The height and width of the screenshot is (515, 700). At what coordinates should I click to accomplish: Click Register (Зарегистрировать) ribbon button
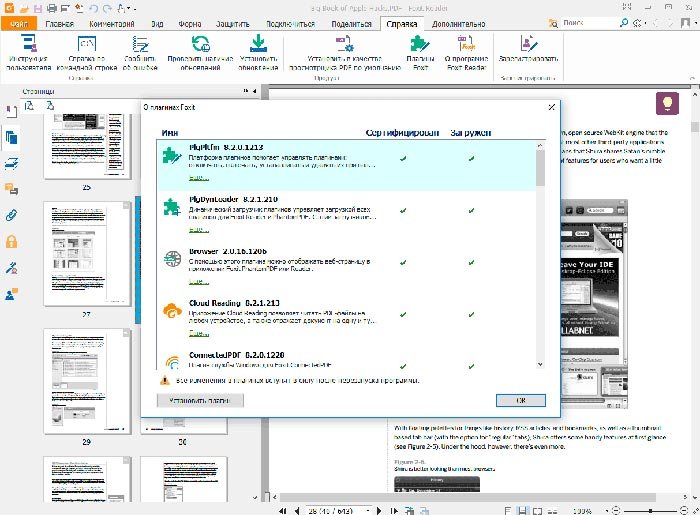coord(528,48)
